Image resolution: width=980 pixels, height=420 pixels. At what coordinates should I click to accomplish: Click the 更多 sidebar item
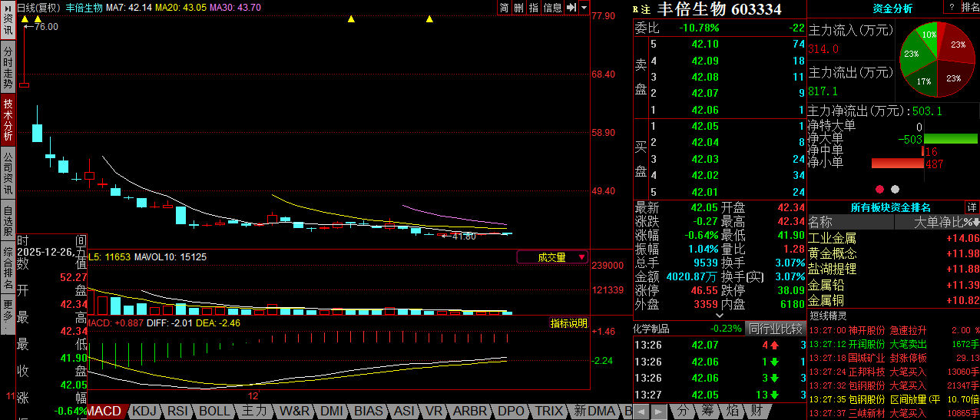tap(8, 314)
